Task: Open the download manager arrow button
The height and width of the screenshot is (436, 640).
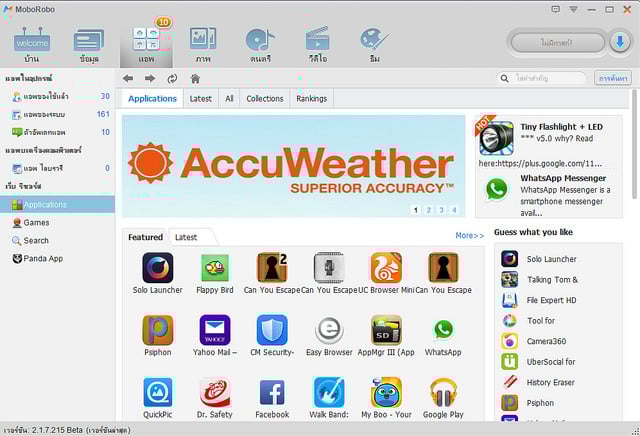Action: tap(620, 42)
